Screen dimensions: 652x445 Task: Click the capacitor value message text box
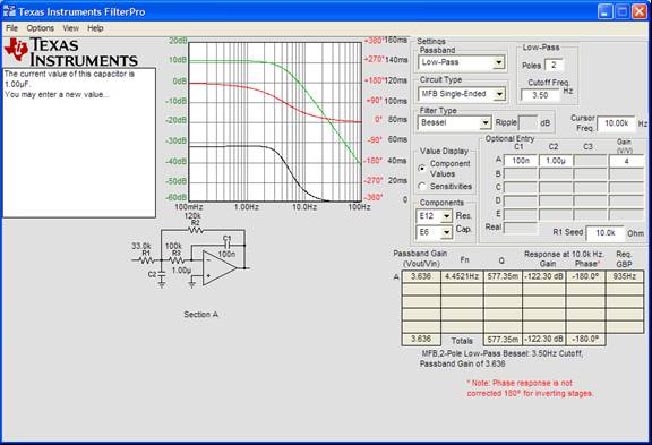click(79, 143)
